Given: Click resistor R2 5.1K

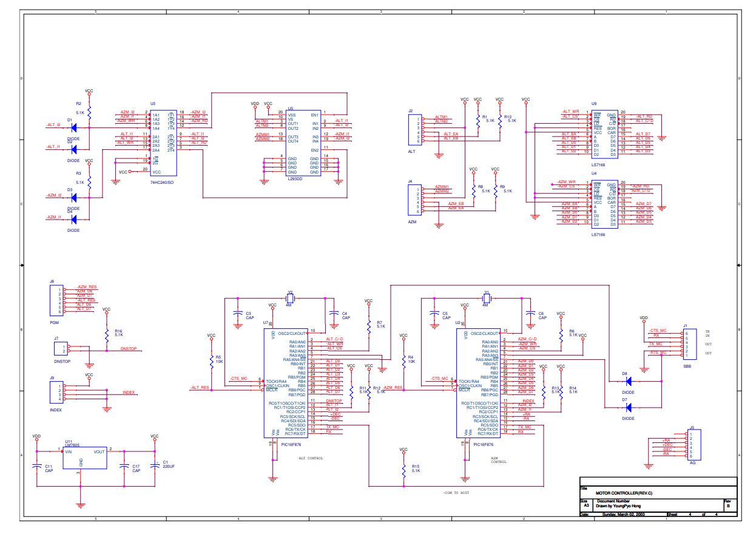Looking at the screenshot, I should [89, 112].
